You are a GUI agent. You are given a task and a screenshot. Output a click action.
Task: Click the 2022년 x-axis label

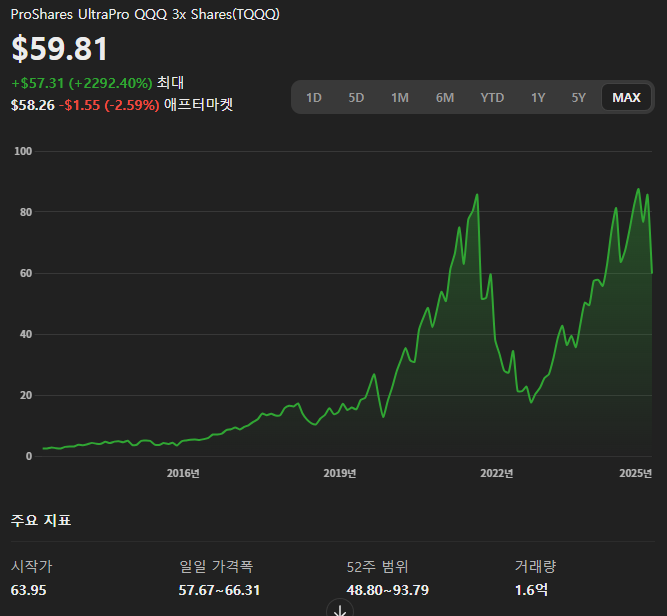(496, 473)
